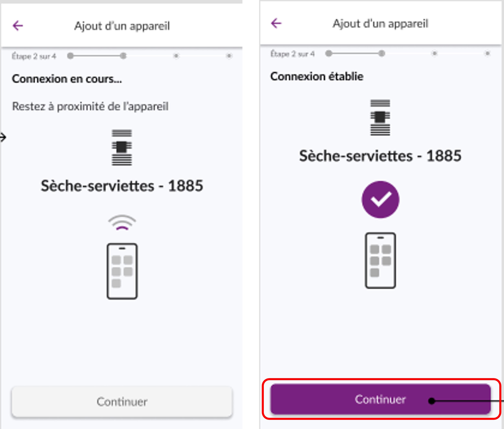Click the back arrow on the left screen

(17, 25)
